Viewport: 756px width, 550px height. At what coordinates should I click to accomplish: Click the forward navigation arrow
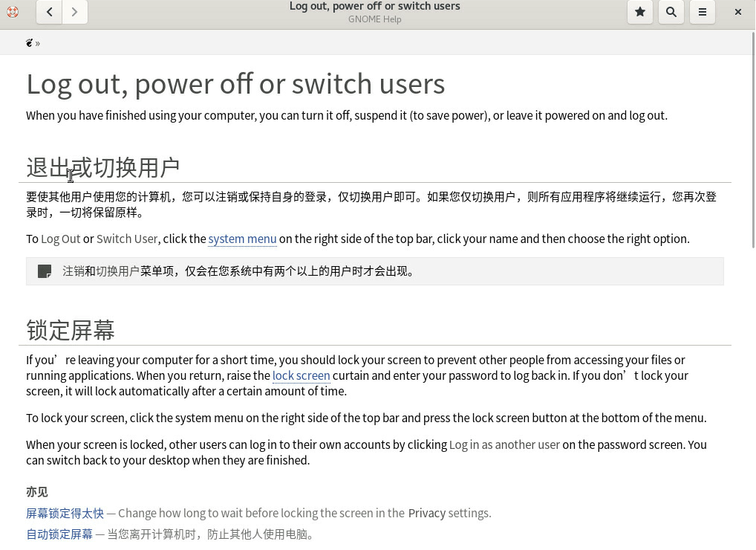[x=75, y=12]
